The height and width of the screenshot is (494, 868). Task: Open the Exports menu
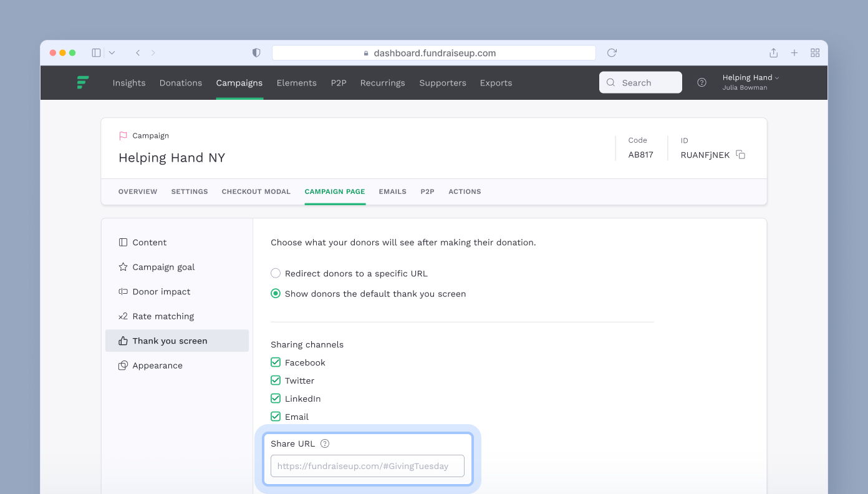496,82
